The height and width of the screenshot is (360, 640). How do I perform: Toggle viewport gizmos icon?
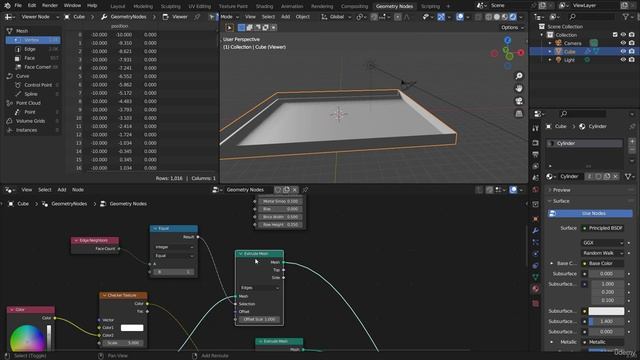coord(441,17)
